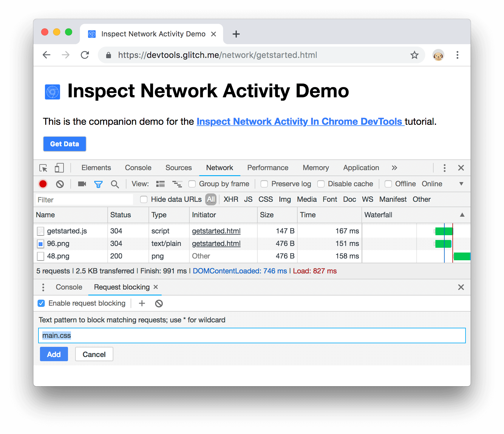Open Chrome's three-dot menu

click(457, 55)
